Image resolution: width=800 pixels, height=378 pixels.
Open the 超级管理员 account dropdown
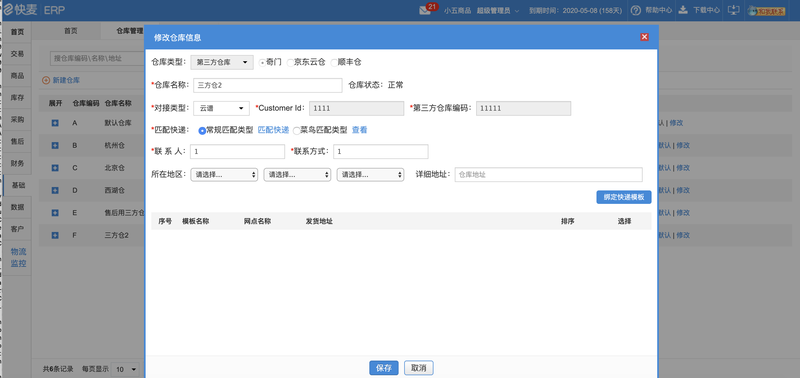(x=498, y=10)
